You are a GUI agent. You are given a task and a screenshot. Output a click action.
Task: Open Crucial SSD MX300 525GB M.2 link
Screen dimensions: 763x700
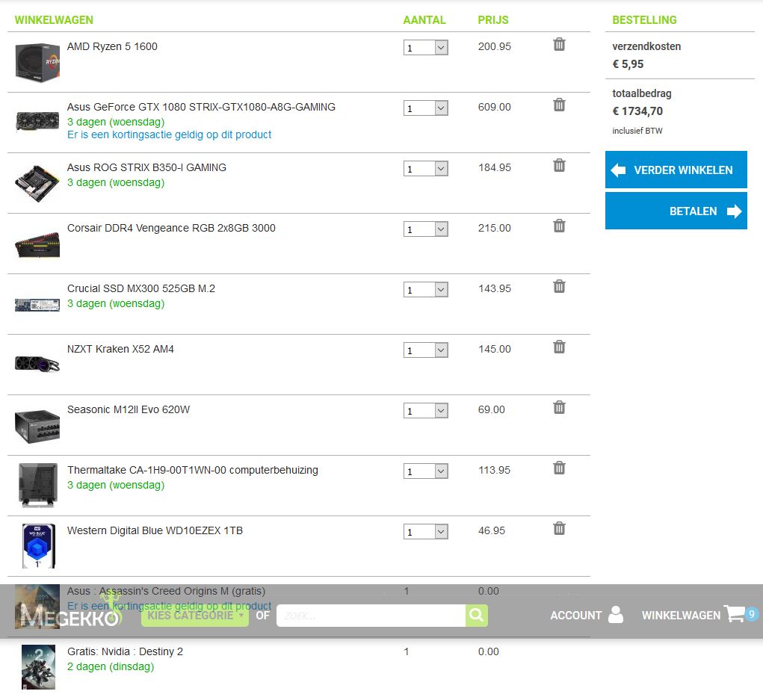141,288
